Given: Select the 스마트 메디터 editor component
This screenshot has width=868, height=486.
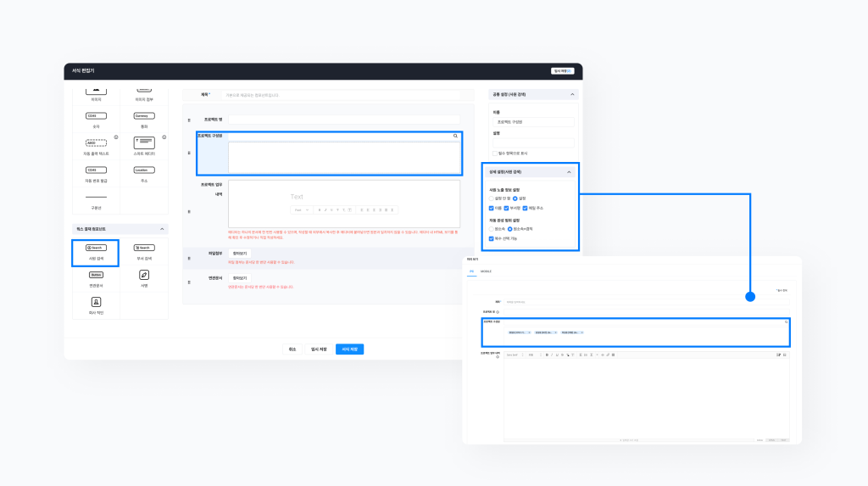Looking at the screenshot, I should pyautogui.click(x=144, y=142).
